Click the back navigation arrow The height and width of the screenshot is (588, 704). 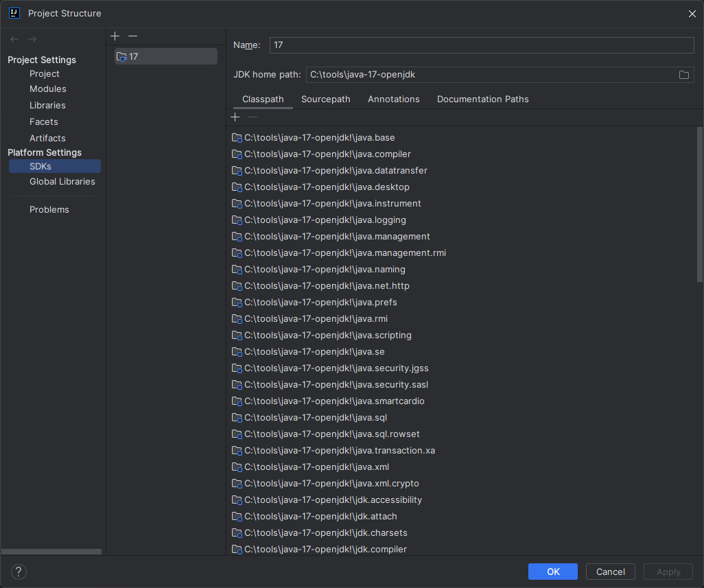14,39
